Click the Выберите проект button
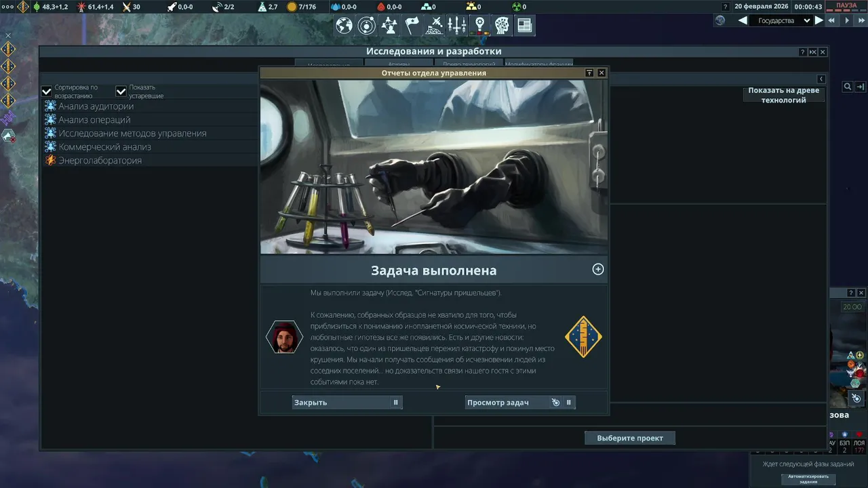 point(630,438)
